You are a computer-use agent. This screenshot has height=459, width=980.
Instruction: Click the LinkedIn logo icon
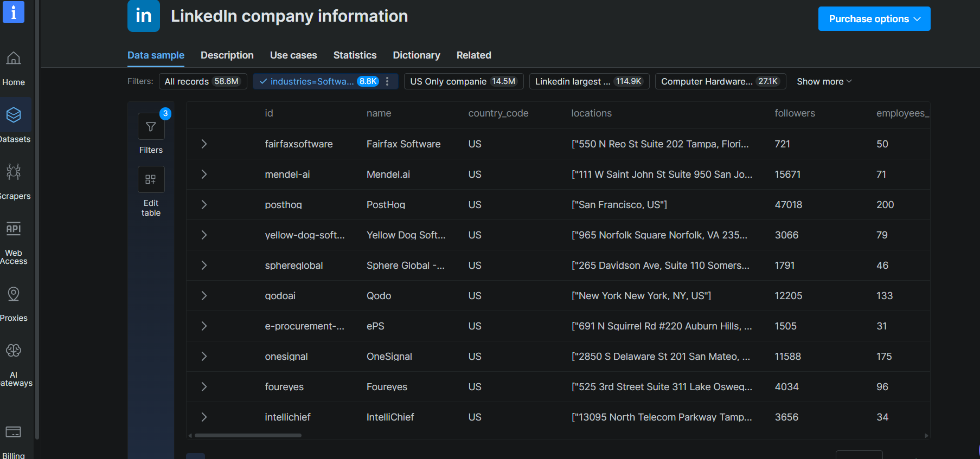[x=144, y=16]
